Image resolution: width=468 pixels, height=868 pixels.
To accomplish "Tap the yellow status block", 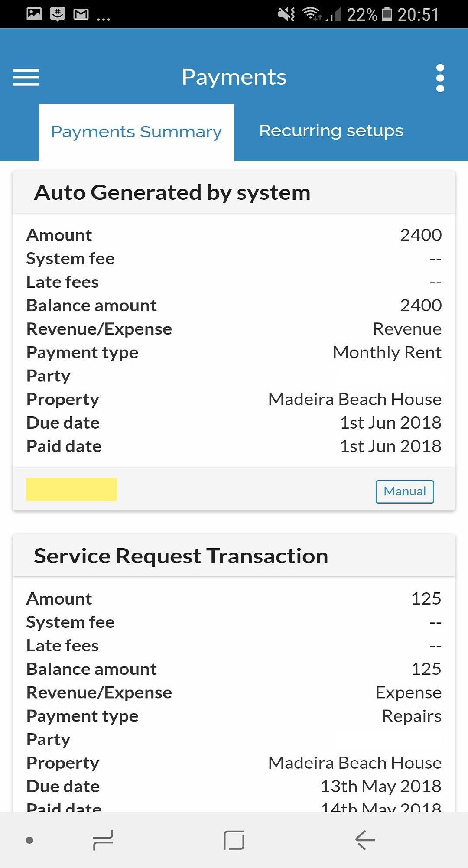I will [x=71, y=490].
